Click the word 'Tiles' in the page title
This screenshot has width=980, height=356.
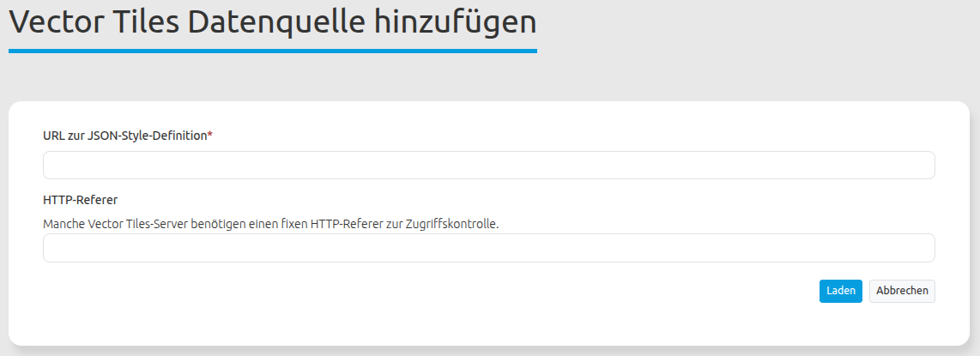(146, 23)
